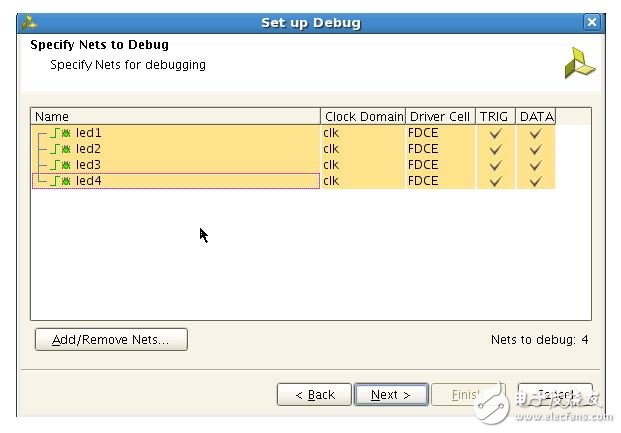Click FDCE driver cell of led3
The height and width of the screenshot is (433, 621).
[x=423, y=165]
